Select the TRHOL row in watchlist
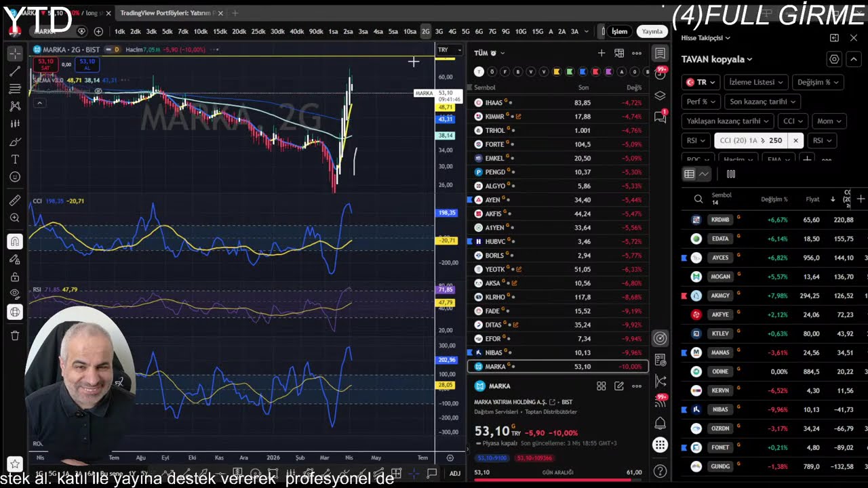Image resolution: width=868 pixels, height=488 pixels. point(557,131)
